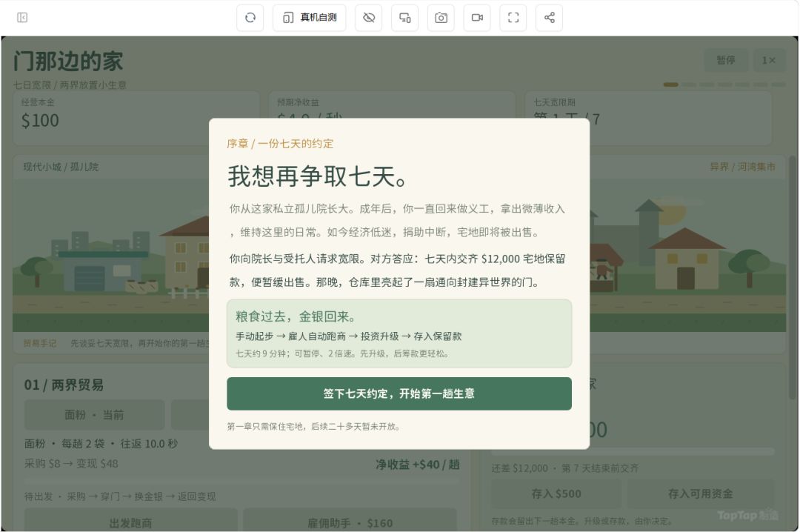Click the heading 我想再争取七天。
The height and width of the screenshot is (532, 800).
[317, 176]
